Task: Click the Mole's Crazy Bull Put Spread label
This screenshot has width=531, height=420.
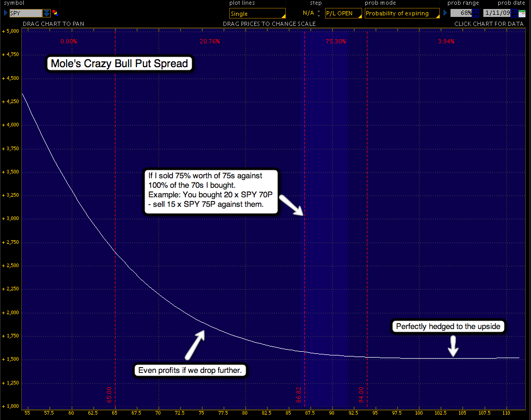Action: pyautogui.click(x=119, y=64)
